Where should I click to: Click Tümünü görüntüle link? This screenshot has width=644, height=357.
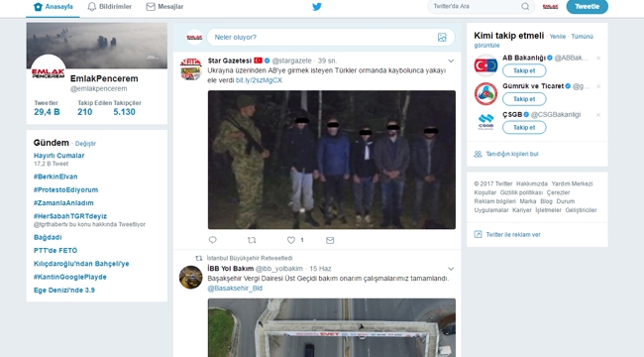pyautogui.click(x=582, y=37)
